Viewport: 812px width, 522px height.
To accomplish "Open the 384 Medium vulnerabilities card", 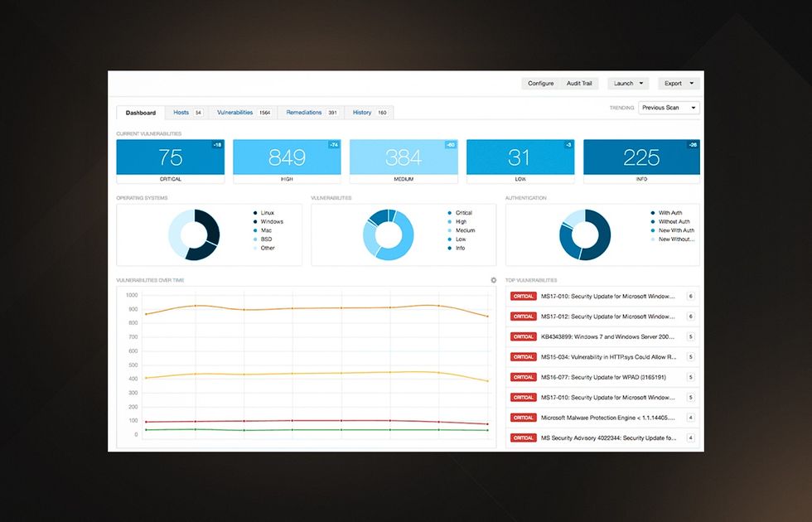I will tap(404, 162).
